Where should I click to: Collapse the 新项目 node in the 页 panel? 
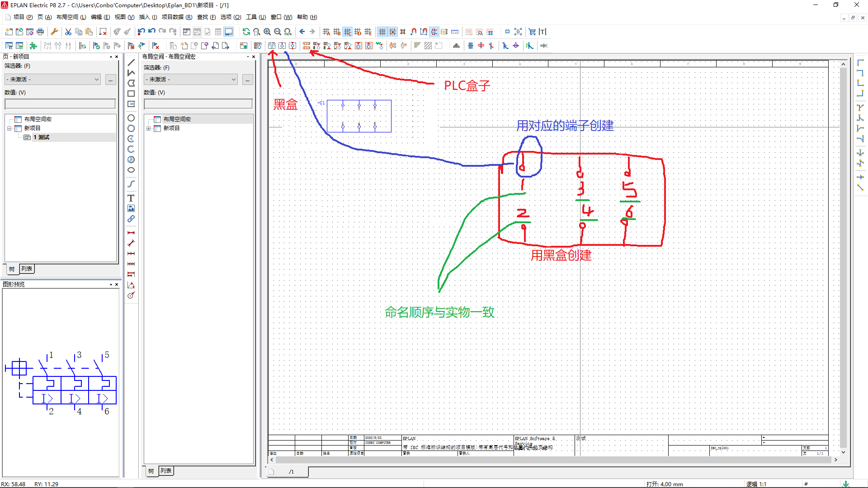9,128
